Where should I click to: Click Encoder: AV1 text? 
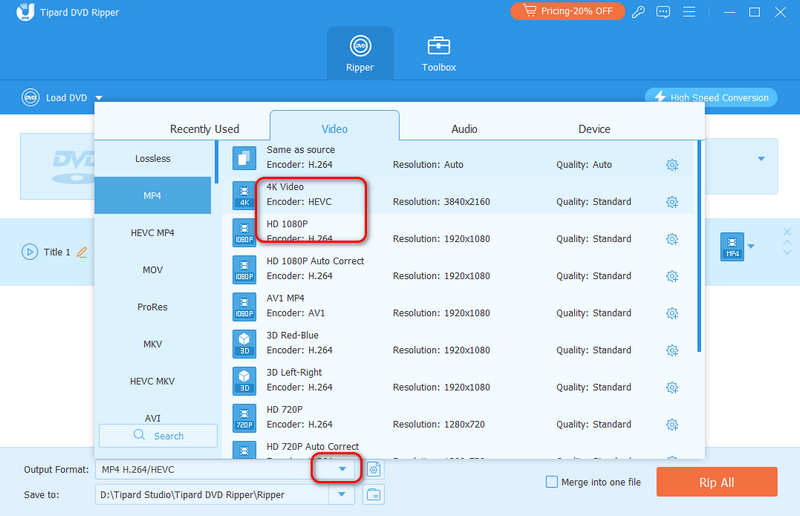pyautogui.click(x=296, y=313)
